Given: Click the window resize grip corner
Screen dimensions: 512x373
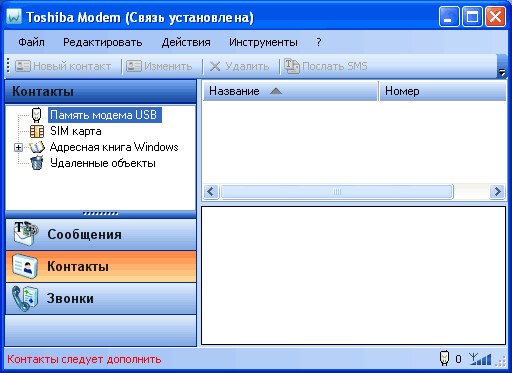Looking at the screenshot, I should point(501,361).
